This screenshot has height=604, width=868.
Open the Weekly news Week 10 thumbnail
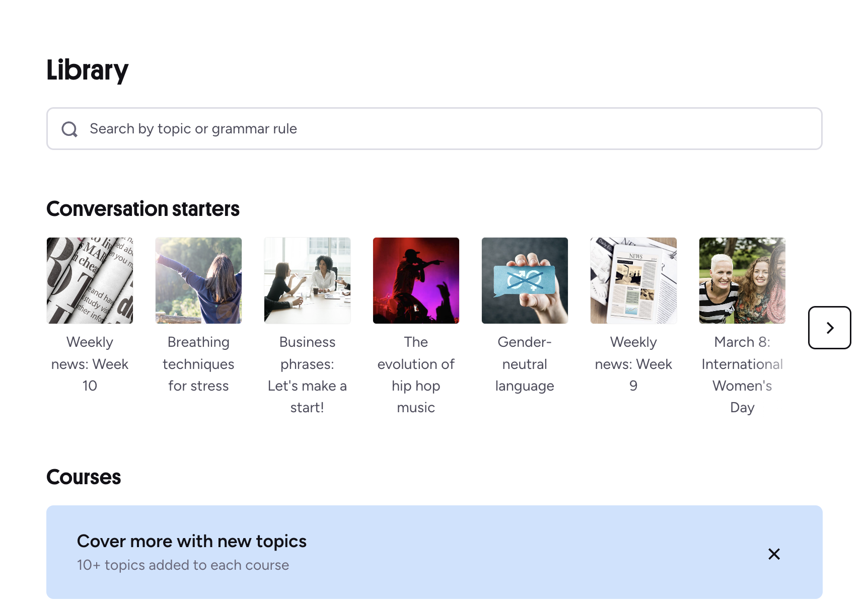[90, 280]
